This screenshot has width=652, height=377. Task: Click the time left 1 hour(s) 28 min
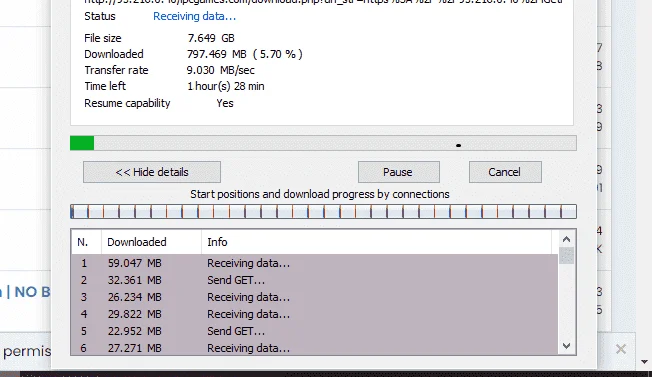click(225, 86)
